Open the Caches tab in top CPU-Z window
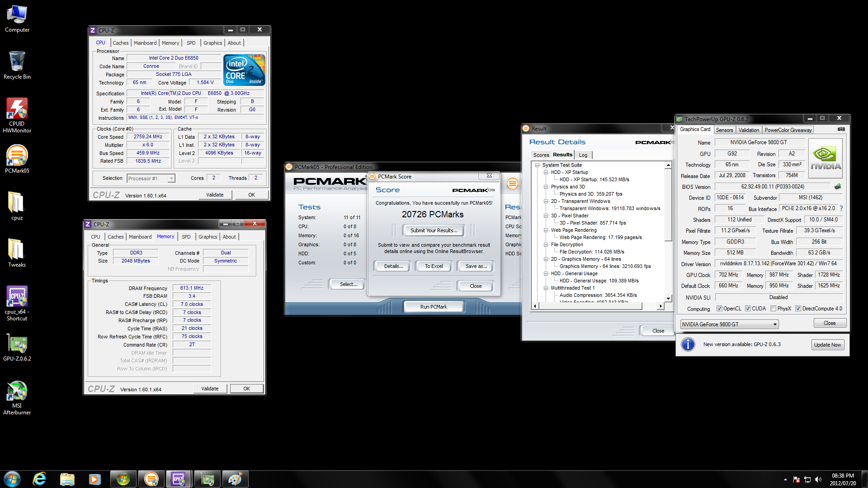Screen dimensions: 868x488 pos(121,43)
